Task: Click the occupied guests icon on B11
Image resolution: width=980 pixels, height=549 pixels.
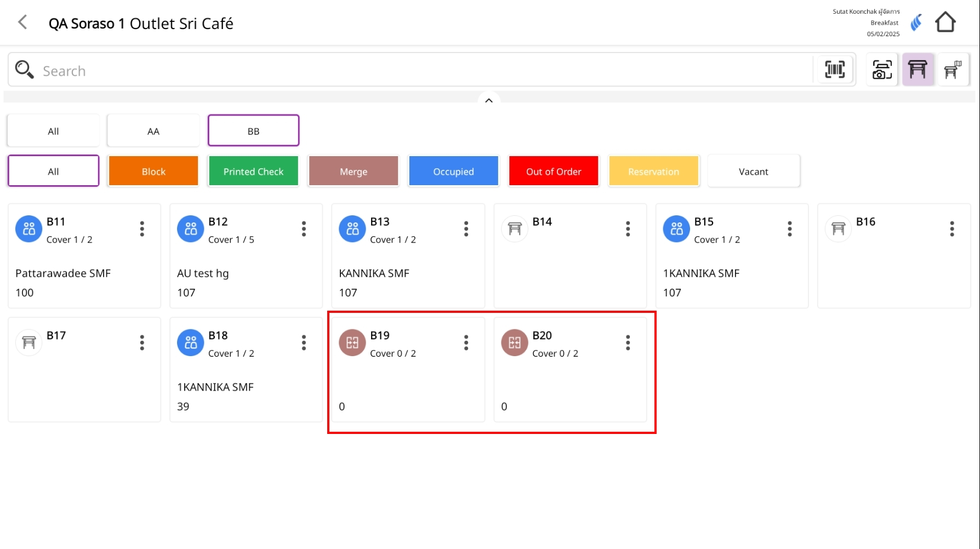Action: (29, 229)
